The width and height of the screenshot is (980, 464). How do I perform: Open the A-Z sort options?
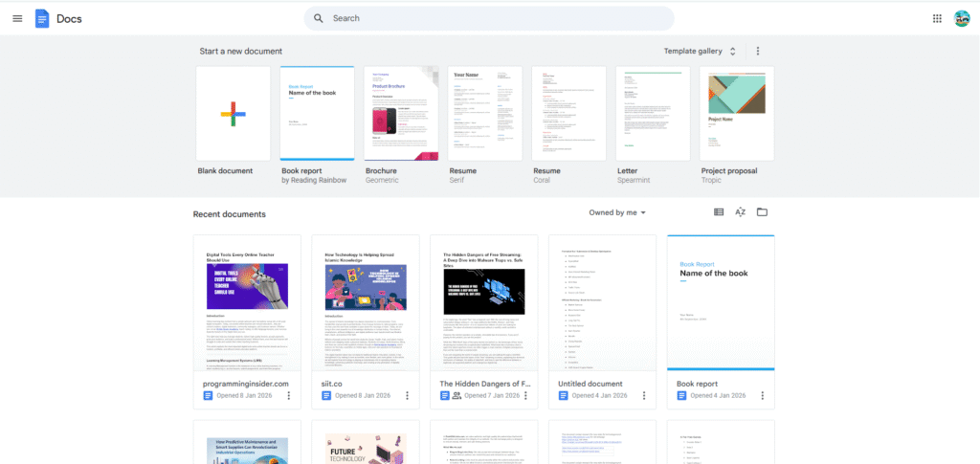tap(741, 212)
